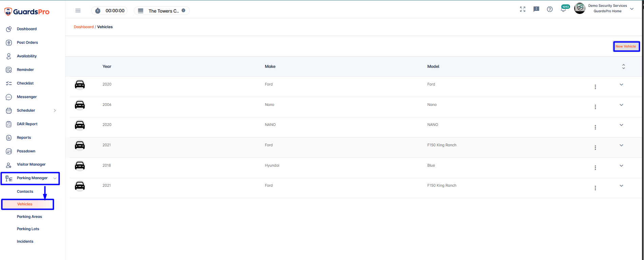The height and width of the screenshot is (260, 644).
Task: Click GuardsPro Home link
Action: pyautogui.click(x=607, y=11)
